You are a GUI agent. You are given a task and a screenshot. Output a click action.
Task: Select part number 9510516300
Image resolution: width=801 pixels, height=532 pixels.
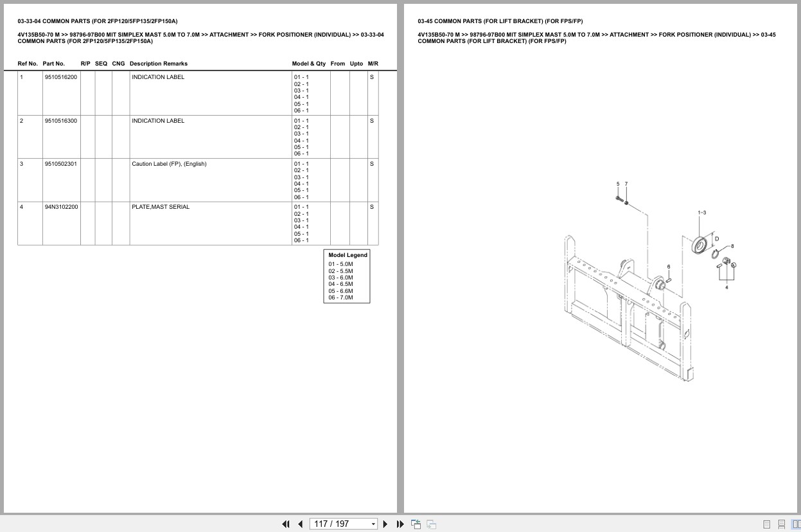pos(61,121)
